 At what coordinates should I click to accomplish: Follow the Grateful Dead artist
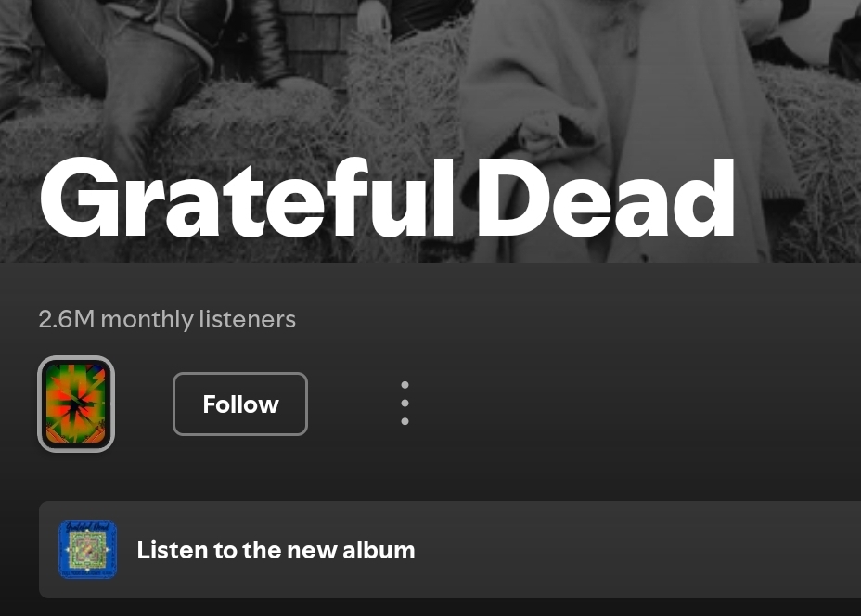coord(240,404)
